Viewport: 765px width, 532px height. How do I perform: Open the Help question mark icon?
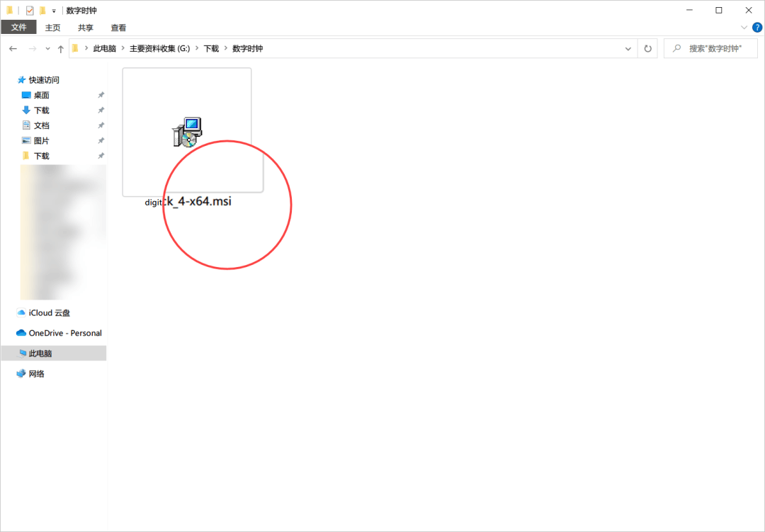click(x=756, y=28)
